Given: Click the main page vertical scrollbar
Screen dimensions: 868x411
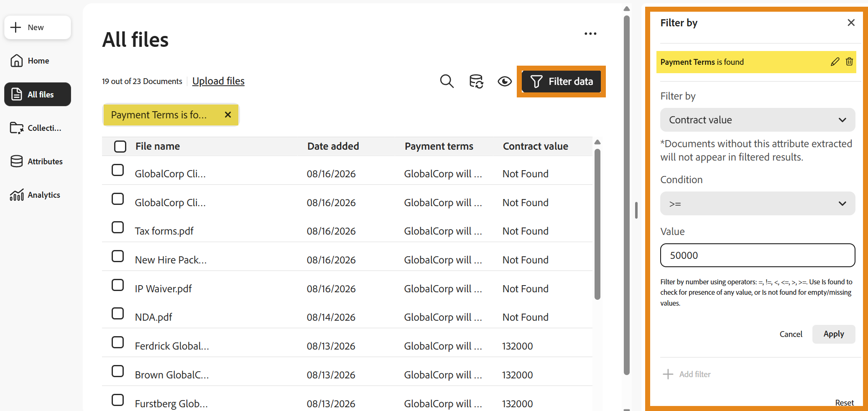Looking at the screenshot, I should (626, 195).
